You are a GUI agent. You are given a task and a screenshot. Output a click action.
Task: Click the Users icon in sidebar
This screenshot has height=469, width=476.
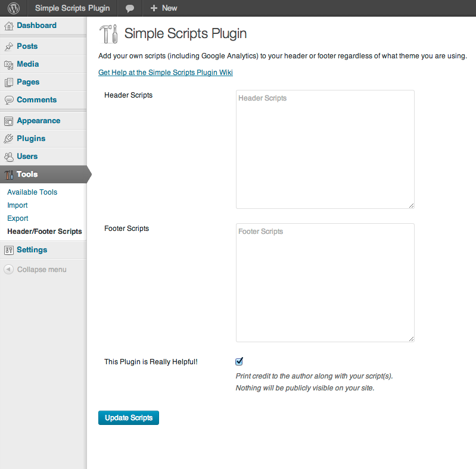tap(9, 157)
